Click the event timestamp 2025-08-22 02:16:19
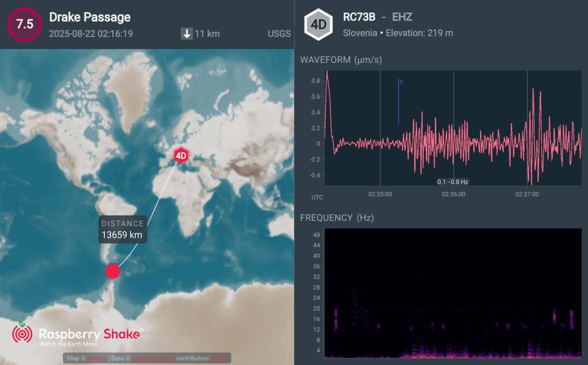 (x=91, y=34)
